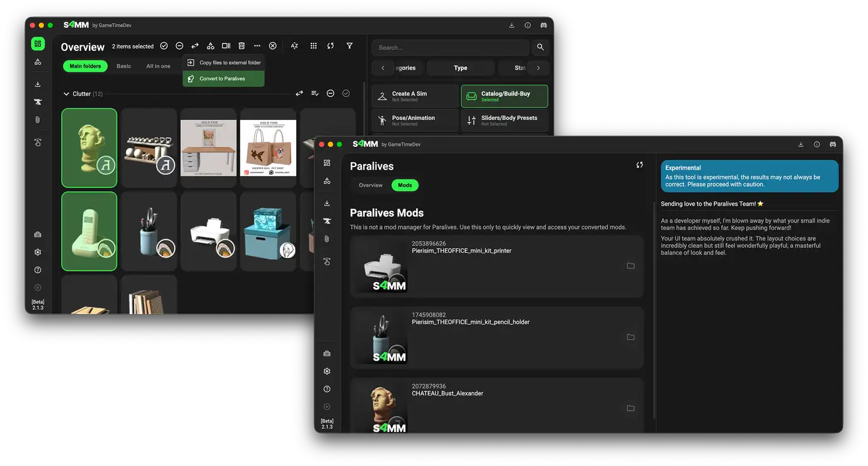This screenshot has width=868, height=466.
Task: Refresh the Overview list with the sync icon
Action: point(330,46)
